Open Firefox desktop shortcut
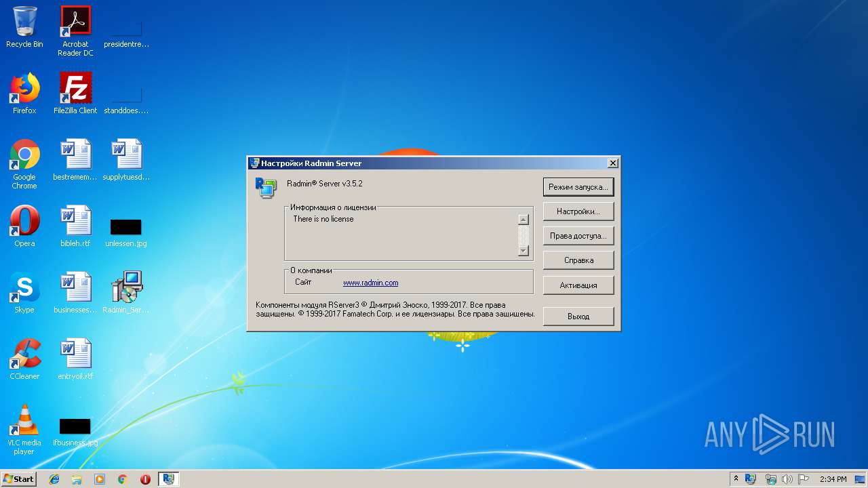Viewport: 868px width, 488px height. click(x=24, y=94)
